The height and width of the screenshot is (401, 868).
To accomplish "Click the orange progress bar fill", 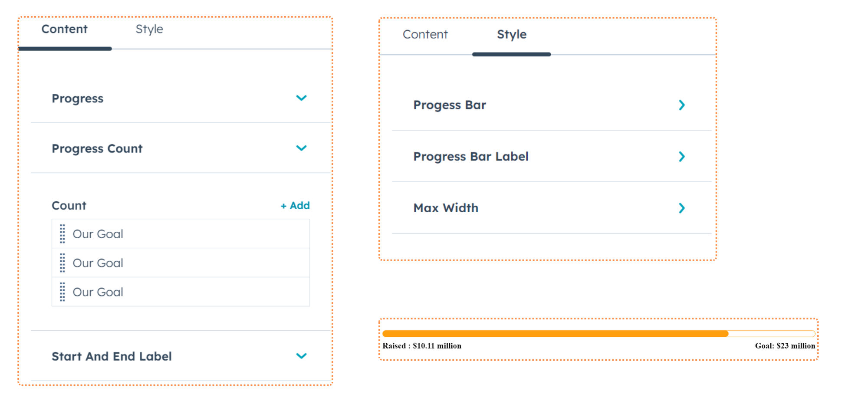I will (x=555, y=334).
